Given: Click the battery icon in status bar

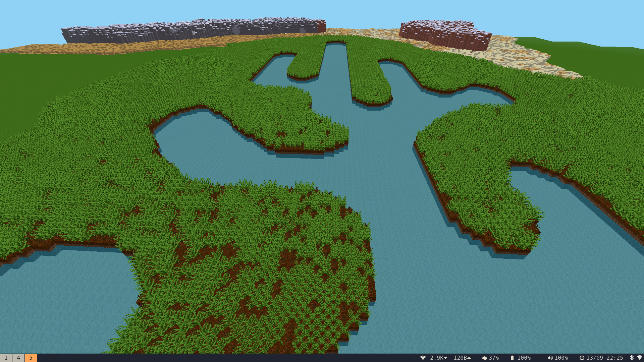Looking at the screenshot, I should (512, 358).
